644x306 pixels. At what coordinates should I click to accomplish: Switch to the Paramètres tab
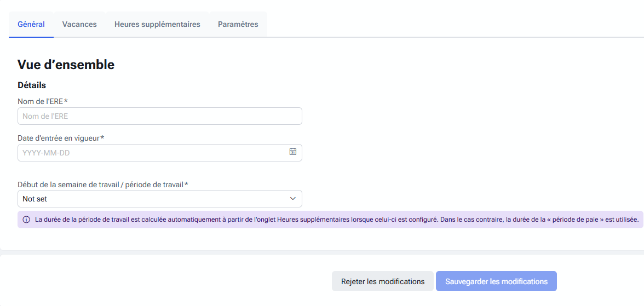click(x=238, y=24)
